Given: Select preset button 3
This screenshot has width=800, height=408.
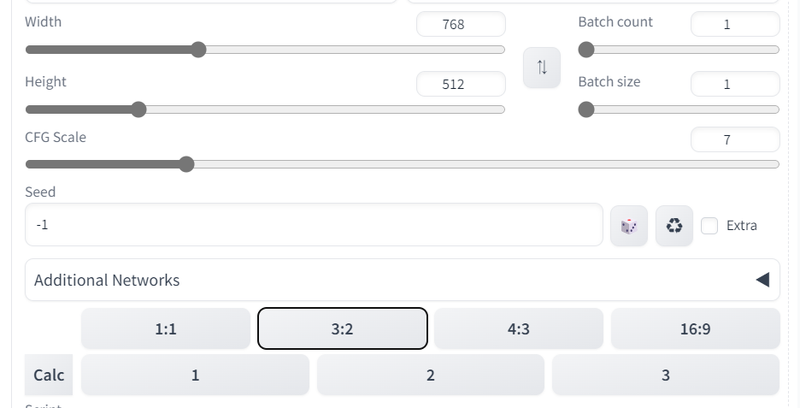Looking at the screenshot, I should coord(666,375).
